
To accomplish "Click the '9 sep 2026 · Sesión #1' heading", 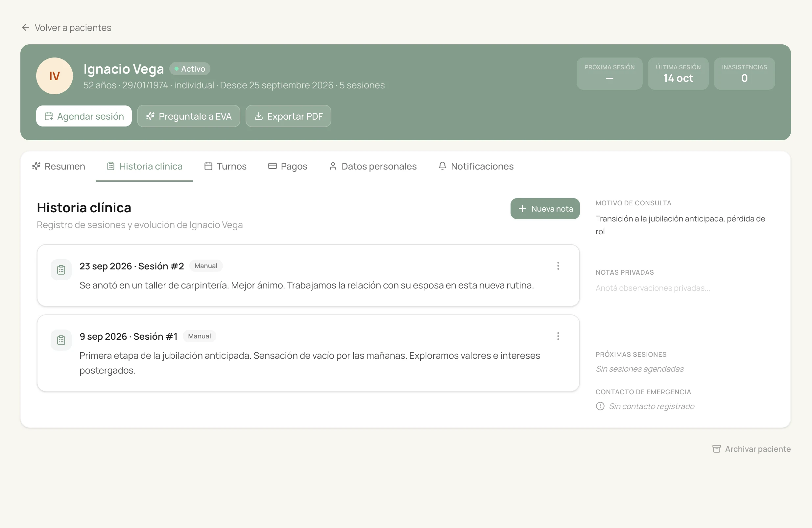I will pos(129,336).
